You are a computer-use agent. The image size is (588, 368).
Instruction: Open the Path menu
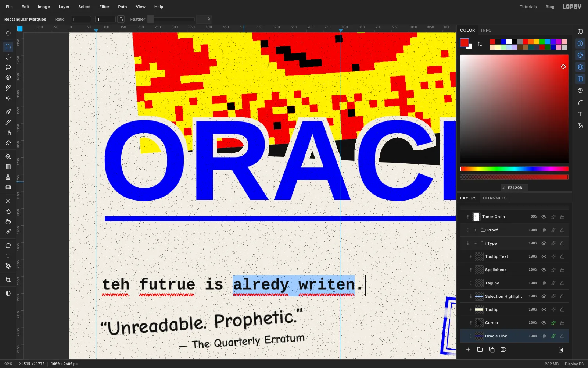click(x=122, y=7)
